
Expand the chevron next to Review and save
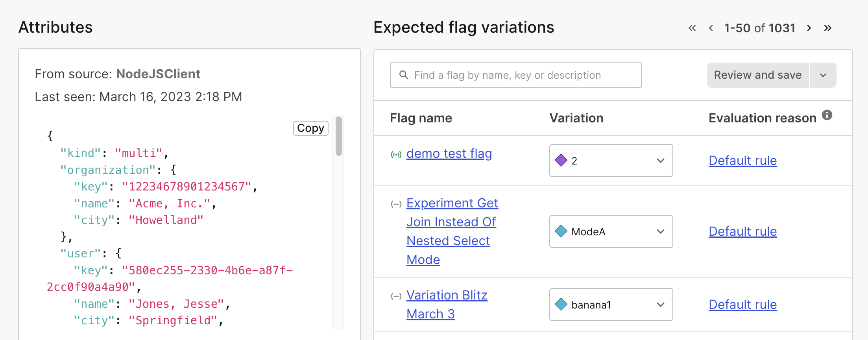click(x=823, y=75)
